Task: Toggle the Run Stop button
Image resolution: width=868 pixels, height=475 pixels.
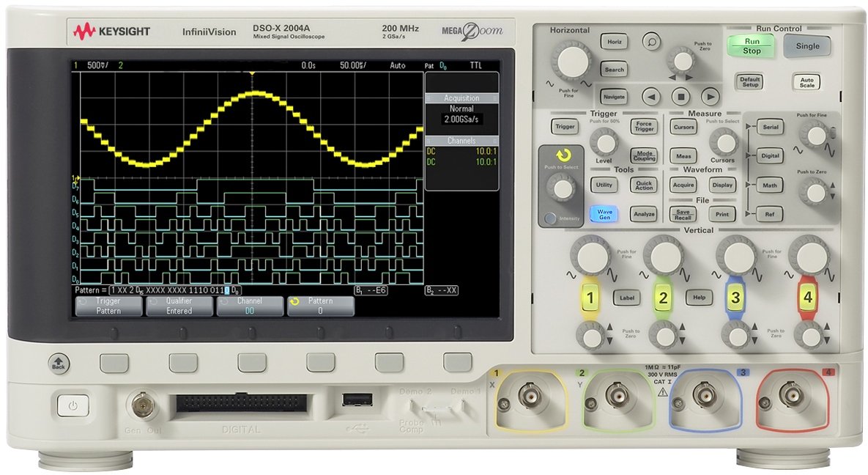Action: [751, 46]
